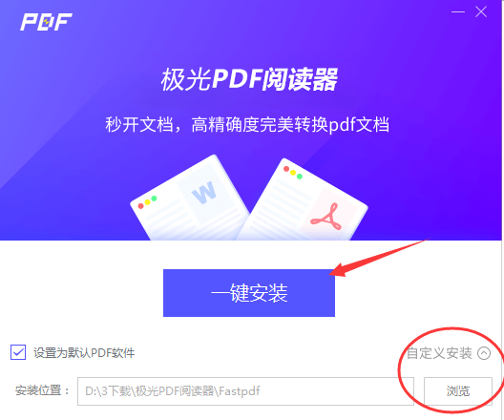The image size is (504, 420).
Task: Click the 安装位置 label
Action: (42, 390)
